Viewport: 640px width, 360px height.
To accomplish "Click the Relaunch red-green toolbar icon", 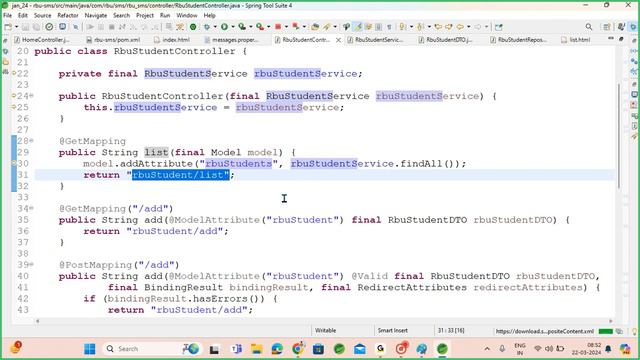I will (296, 27).
